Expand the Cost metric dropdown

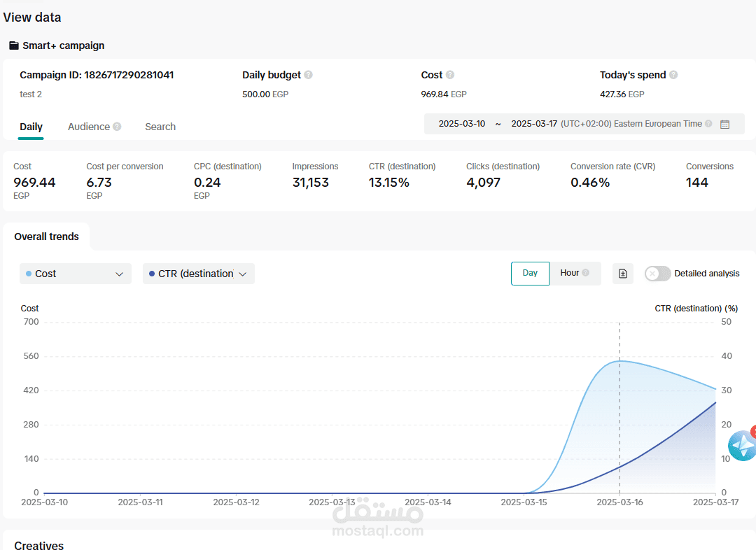point(75,274)
